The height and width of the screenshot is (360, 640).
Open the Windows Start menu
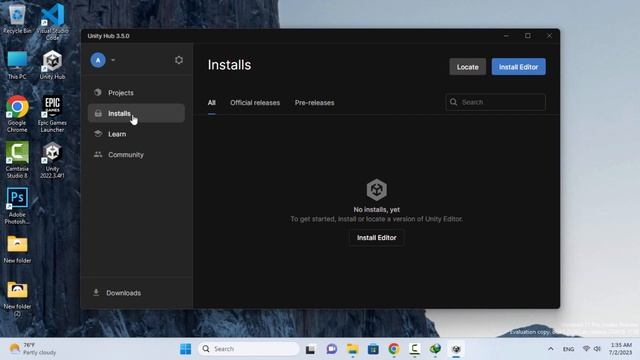tap(185, 349)
